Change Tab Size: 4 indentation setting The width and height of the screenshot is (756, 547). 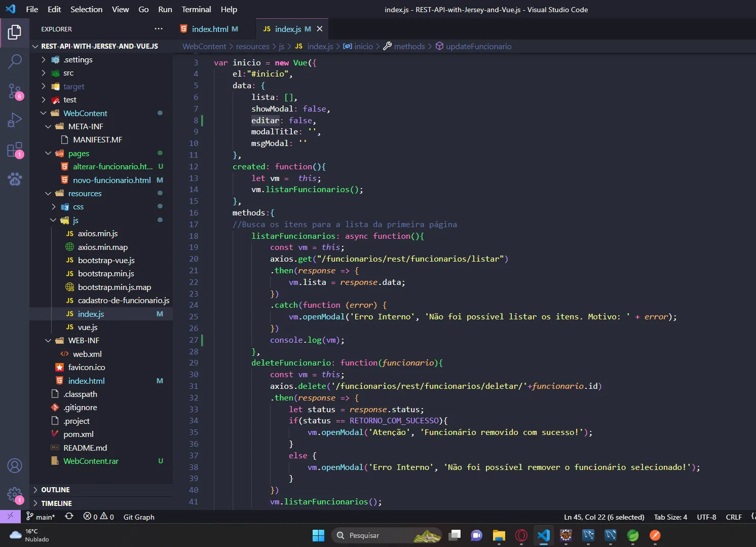point(670,517)
